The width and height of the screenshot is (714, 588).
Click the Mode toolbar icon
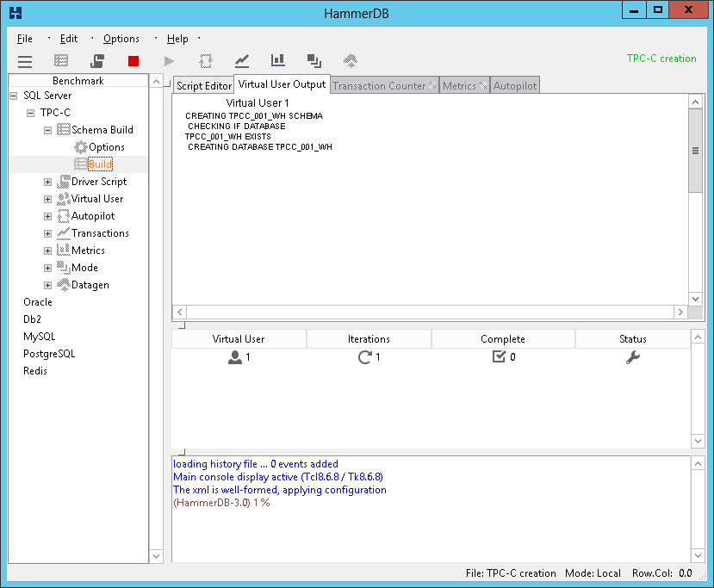pos(314,61)
